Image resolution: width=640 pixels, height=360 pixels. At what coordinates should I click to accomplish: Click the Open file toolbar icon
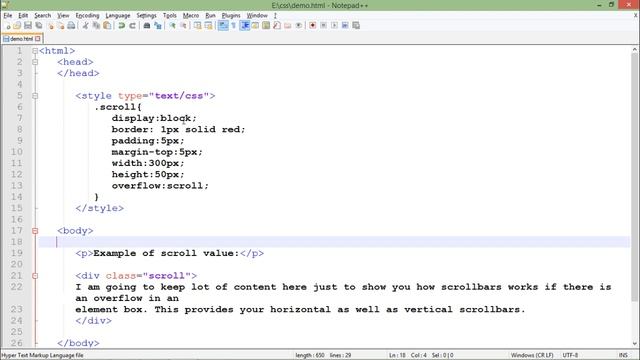(17, 25)
